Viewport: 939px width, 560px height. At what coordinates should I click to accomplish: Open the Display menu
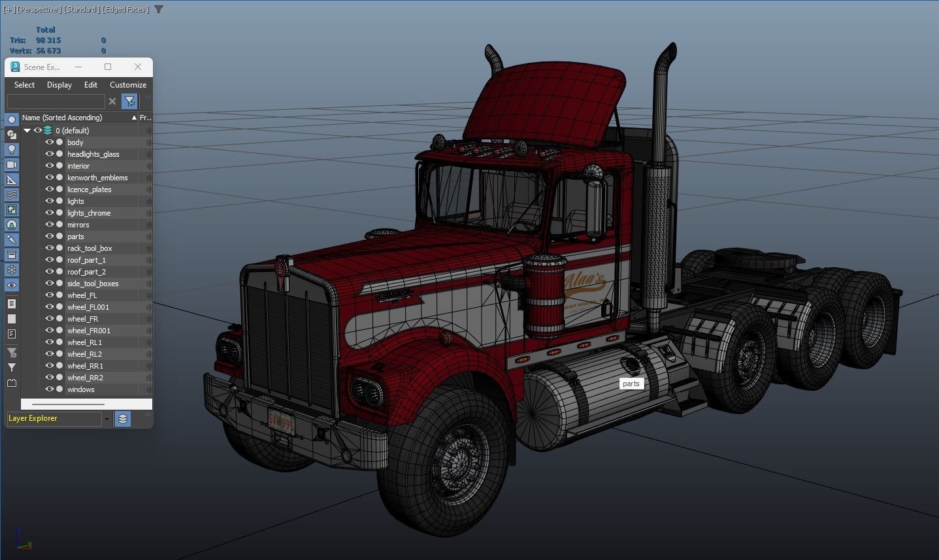pos(59,85)
